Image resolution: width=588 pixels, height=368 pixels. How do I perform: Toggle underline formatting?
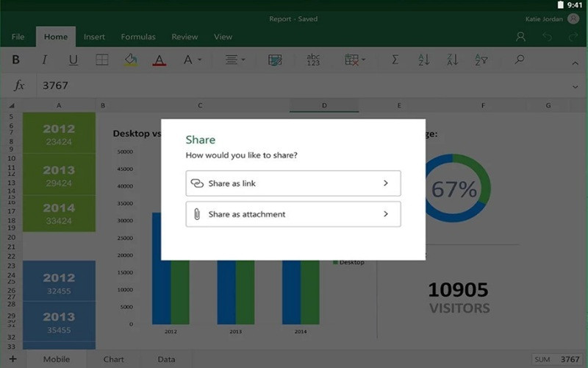click(x=73, y=60)
